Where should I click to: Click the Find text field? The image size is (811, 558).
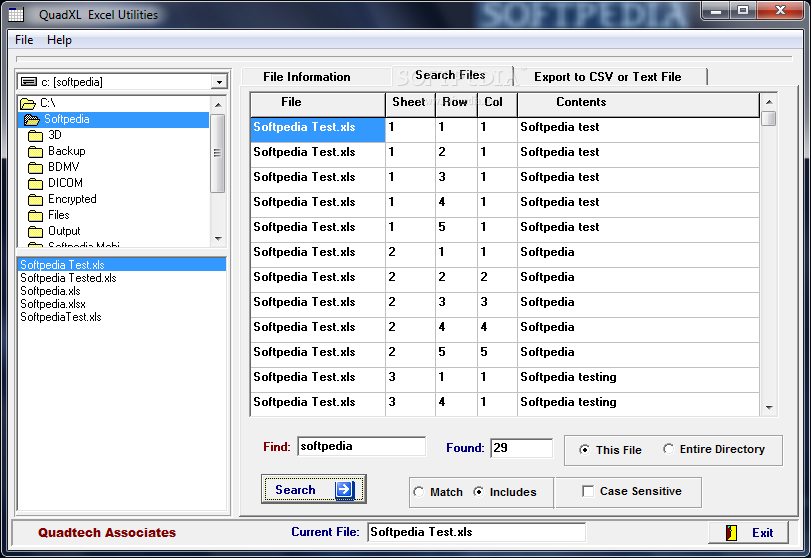tap(362, 446)
